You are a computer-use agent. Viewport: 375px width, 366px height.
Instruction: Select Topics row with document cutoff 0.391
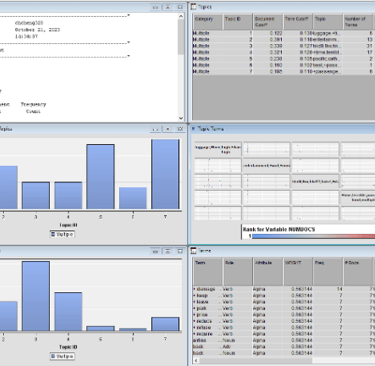click(283, 40)
